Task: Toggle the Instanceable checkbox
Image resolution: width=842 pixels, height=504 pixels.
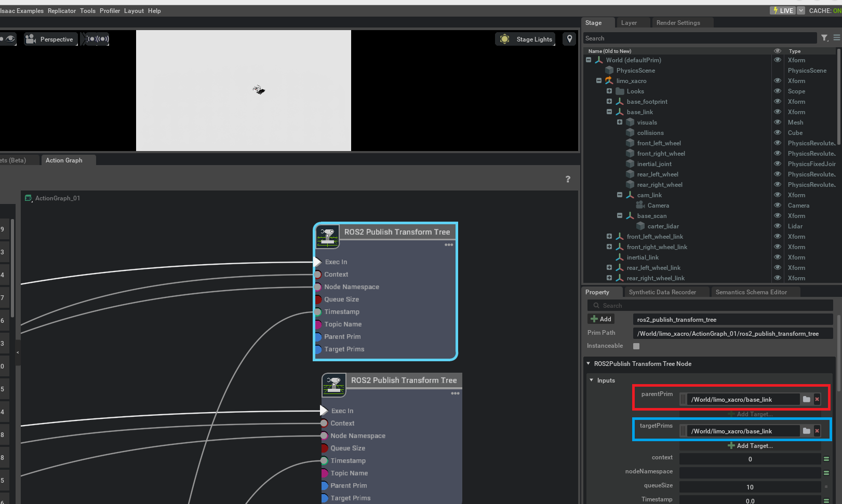Action: coord(636,346)
